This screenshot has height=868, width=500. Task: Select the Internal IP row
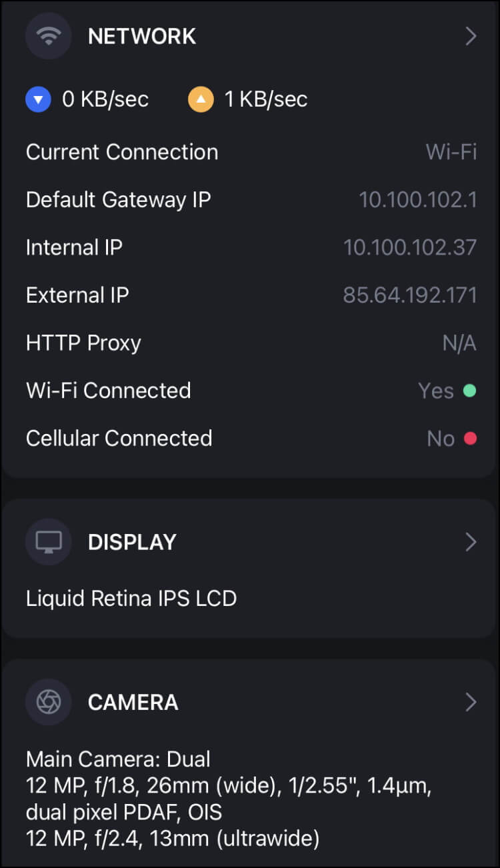point(251,247)
